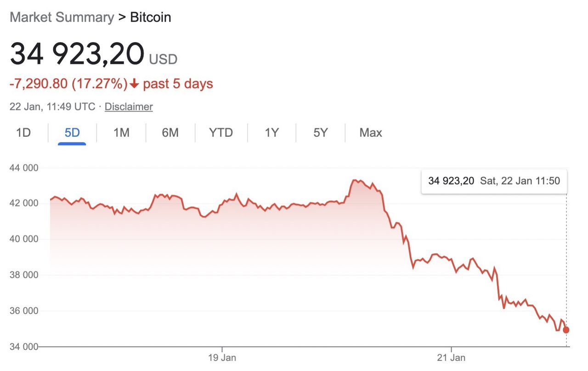The width and height of the screenshot is (588, 371).
Task: Show the Max time range
Action: pyautogui.click(x=371, y=133)
